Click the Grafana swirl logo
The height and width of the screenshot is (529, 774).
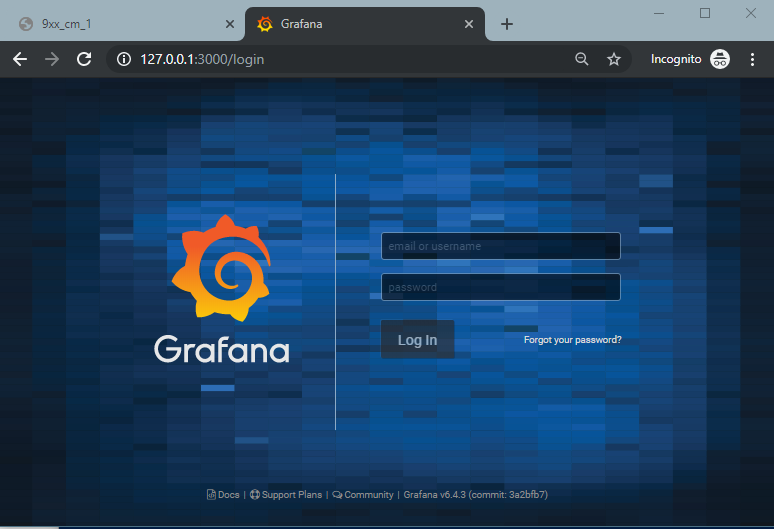tap(222, 268)
